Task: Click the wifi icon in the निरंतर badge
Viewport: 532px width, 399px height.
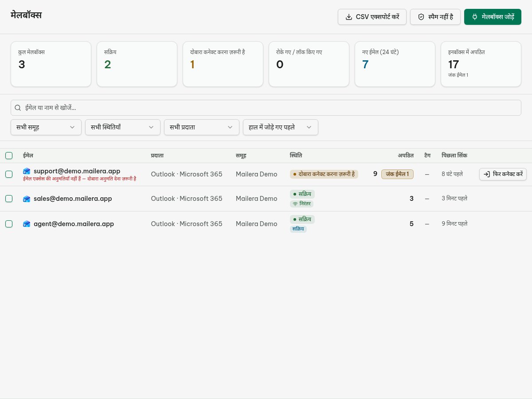Action: (x=295, y=204)
